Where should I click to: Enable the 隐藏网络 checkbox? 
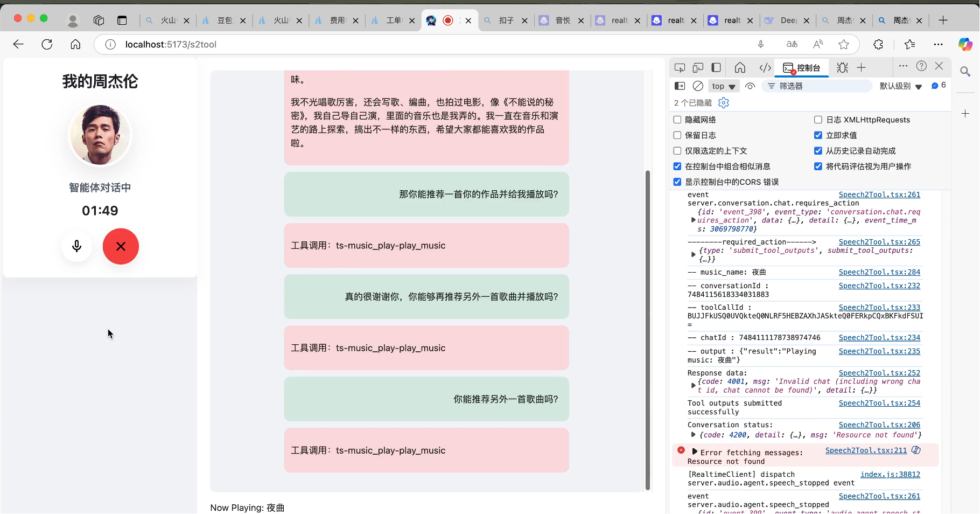677,120
